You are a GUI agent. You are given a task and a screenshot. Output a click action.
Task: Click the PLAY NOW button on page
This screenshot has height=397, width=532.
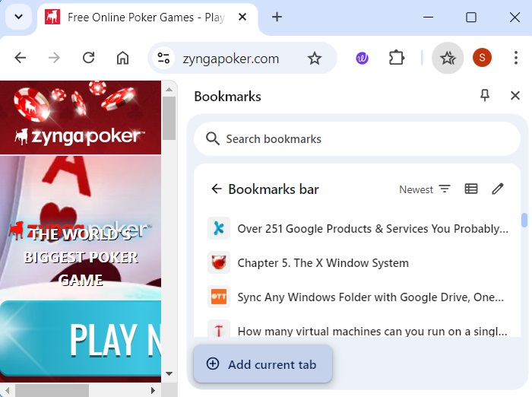click(x=81, y=338)
